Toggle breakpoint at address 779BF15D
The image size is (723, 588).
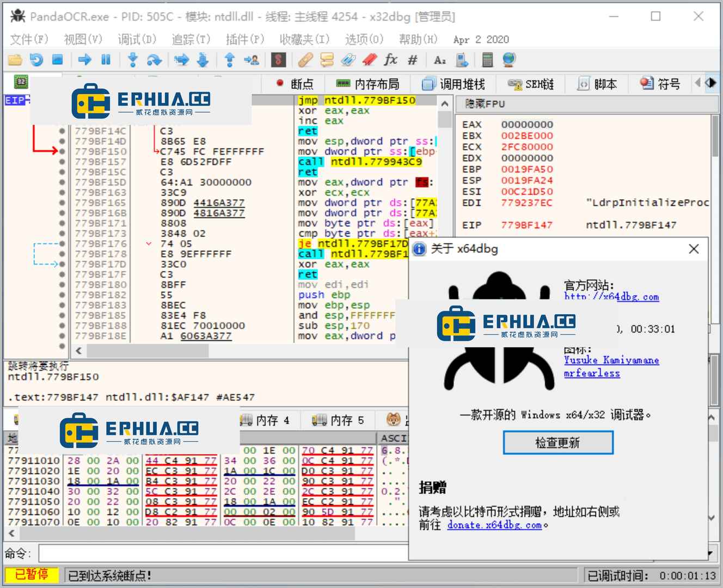click(x=62, y=182)
